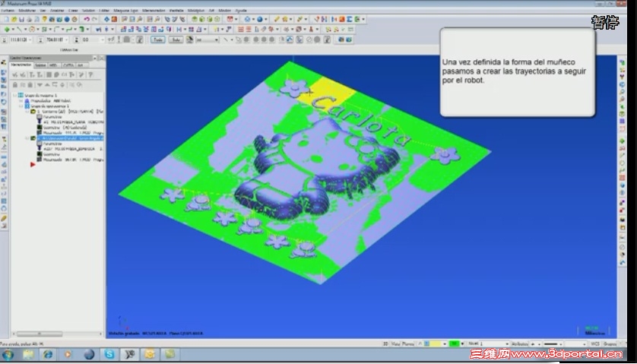Image resolution: width=637 pixels, height=364 pixels.
Task: Open a file using the folder icon
Action: pos(14,19)
